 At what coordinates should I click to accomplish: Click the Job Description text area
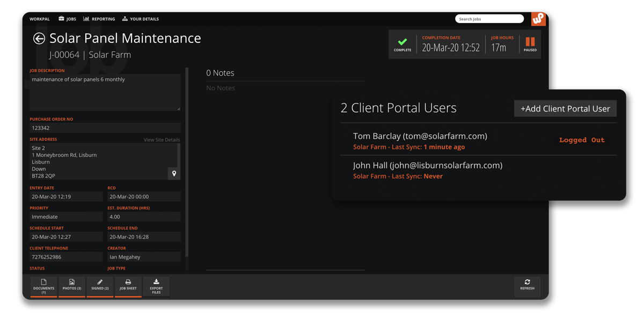105,93
